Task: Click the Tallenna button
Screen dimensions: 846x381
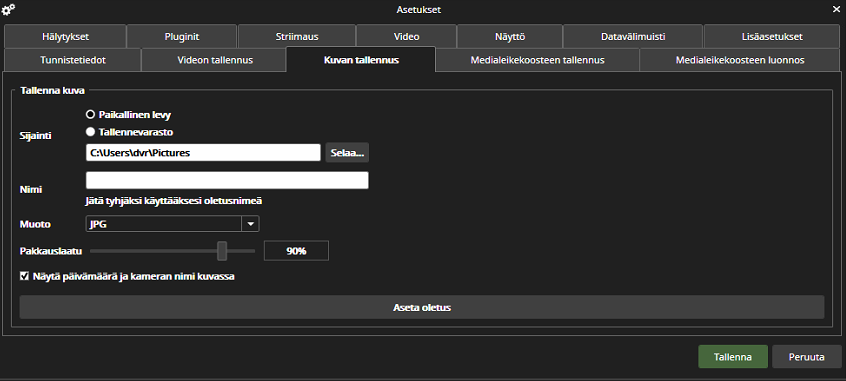Action: coord(733,357)
